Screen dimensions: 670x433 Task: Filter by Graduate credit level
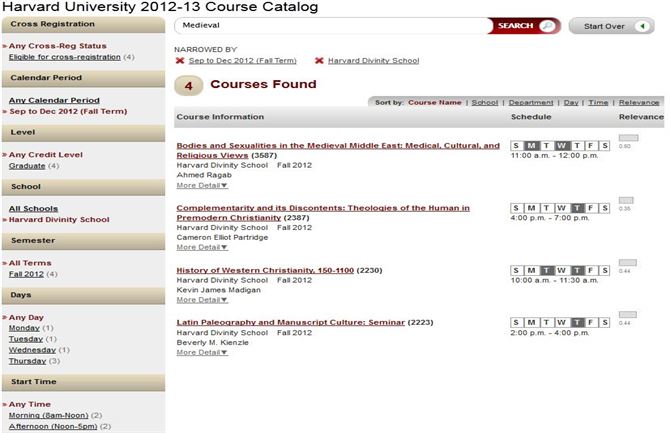click(27, 166)
